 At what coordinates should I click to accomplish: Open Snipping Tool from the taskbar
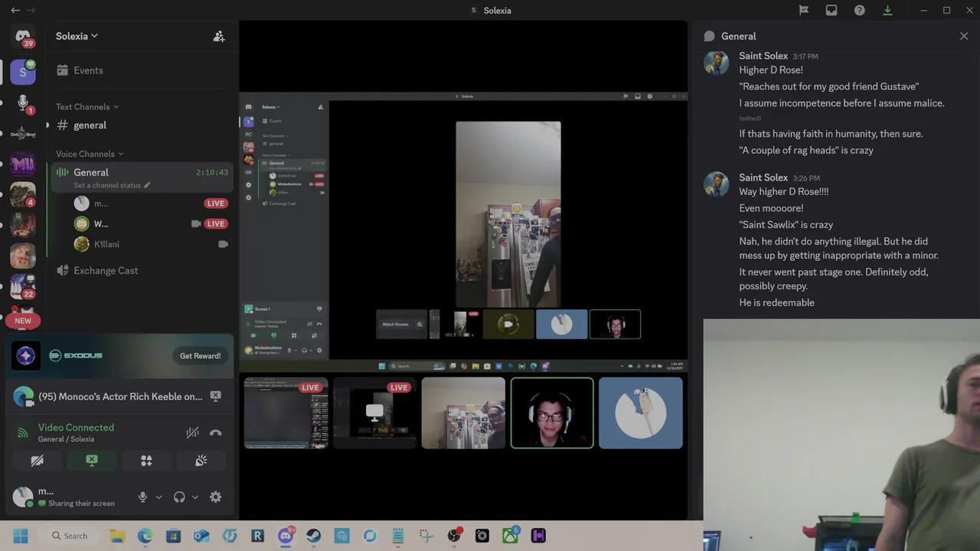click(426, 536)
